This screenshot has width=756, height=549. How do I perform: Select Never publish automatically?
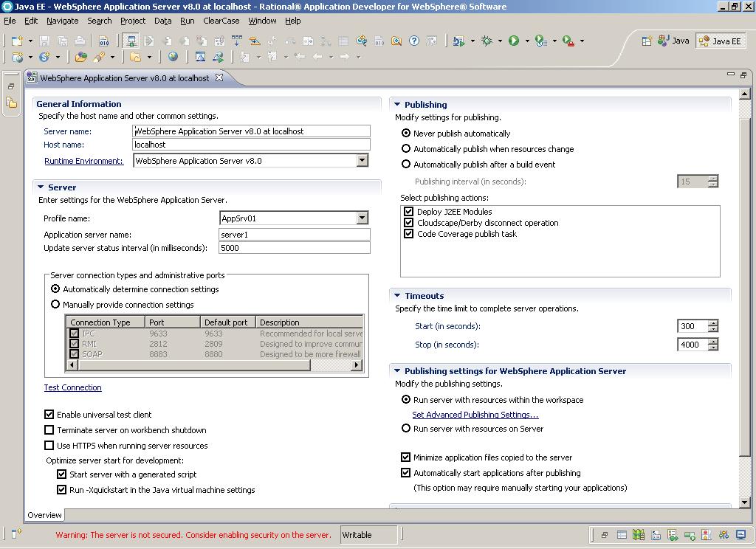406,133
